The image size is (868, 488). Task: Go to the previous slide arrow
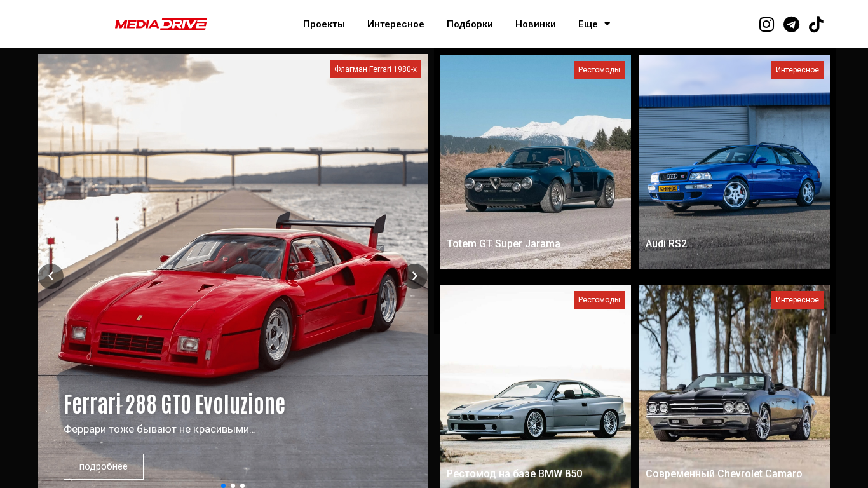[x=51, y=276]
